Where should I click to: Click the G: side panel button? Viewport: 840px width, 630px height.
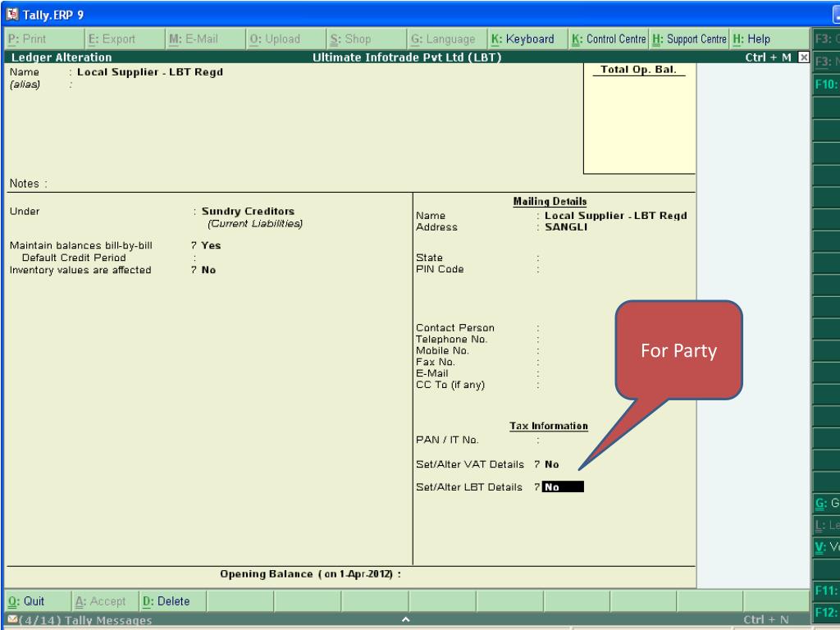tap(826, 504)
